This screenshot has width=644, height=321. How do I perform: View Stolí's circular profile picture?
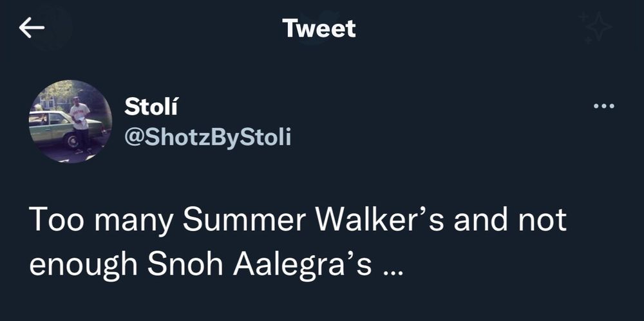pos(70,122)
